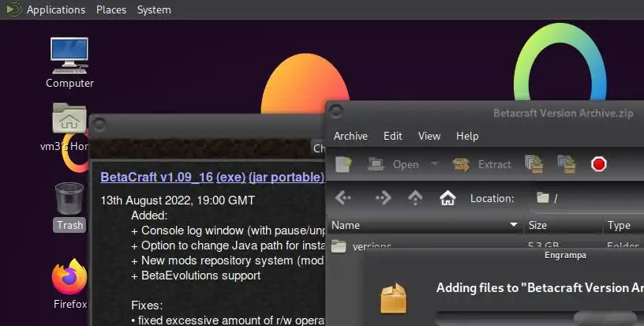The height and width of the screenshot is (326, 644).
Task: Open the Edit menu in Engrampa
Action: [x=393, y=136]
